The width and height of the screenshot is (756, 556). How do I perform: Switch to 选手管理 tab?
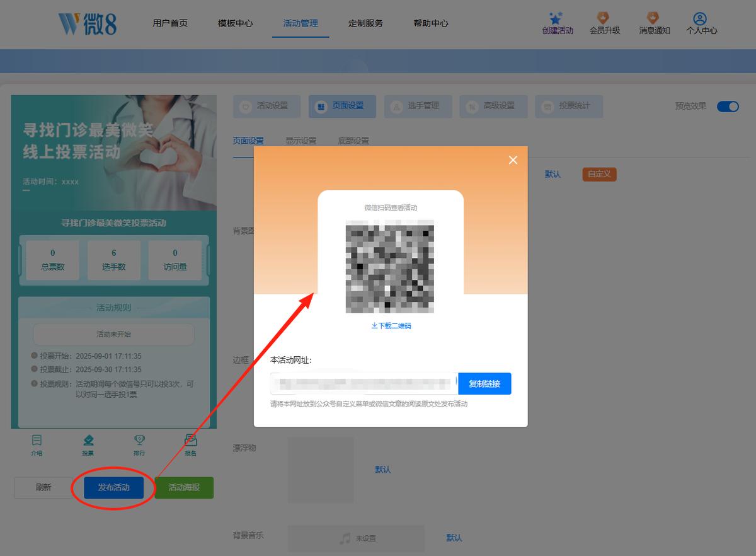click(418, 107)
